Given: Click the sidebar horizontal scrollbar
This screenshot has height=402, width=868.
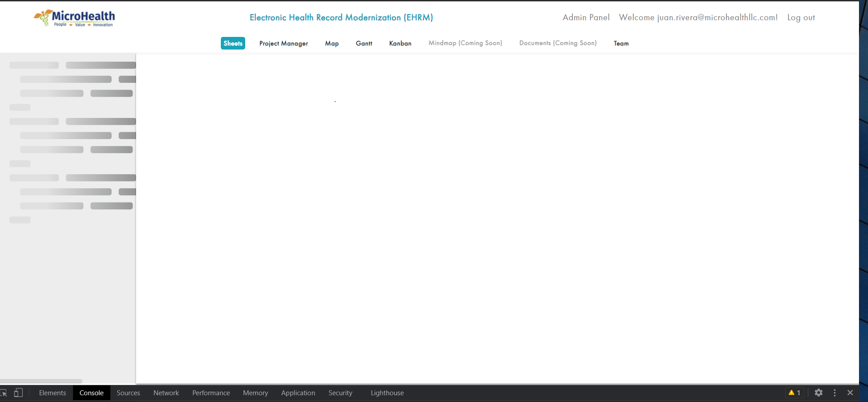Looking at the screenshot, I should pos(41,381).
